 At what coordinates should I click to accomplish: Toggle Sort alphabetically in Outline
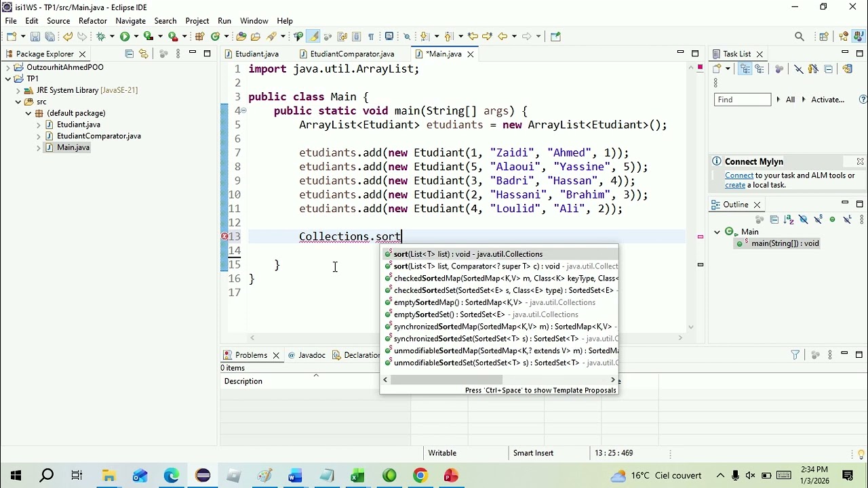click(789, 220)
